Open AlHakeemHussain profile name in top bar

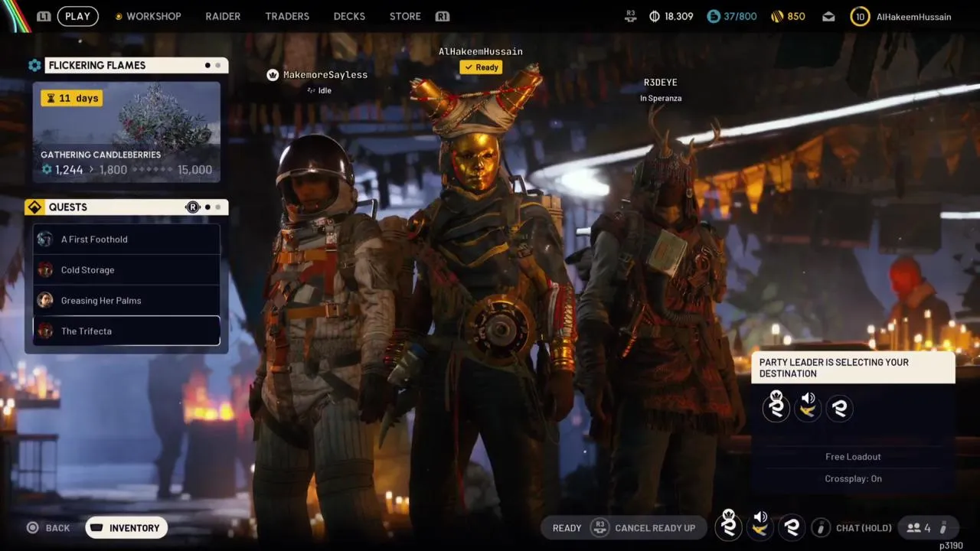coord(913,16)
